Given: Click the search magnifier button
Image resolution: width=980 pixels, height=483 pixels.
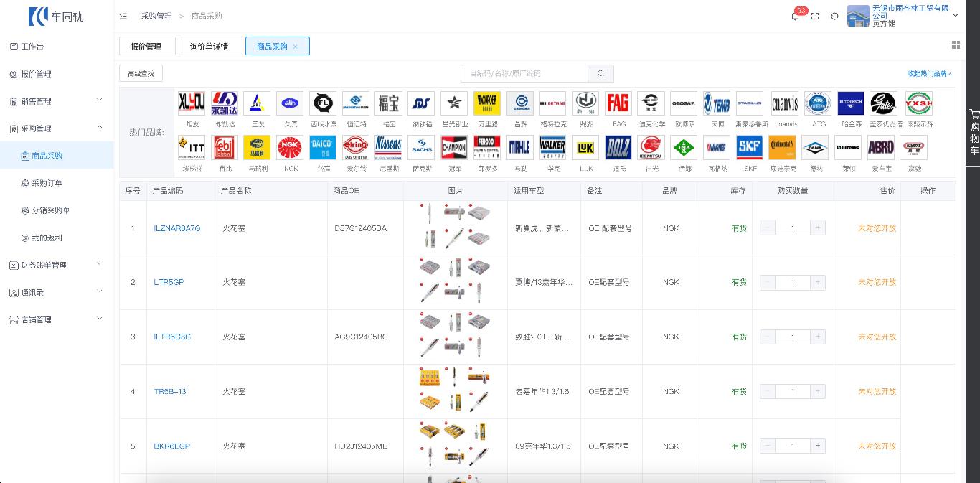Looking at the screenshot, I should 601,73.
